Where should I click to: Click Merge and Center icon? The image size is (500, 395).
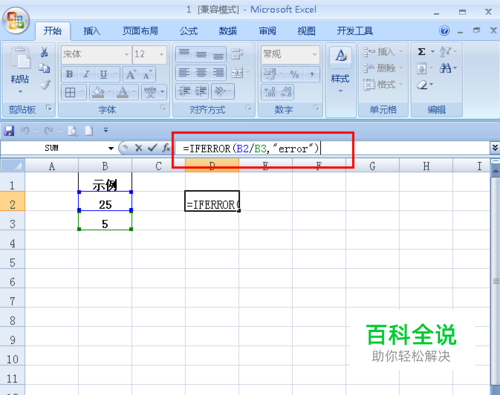tap(237, 72)
